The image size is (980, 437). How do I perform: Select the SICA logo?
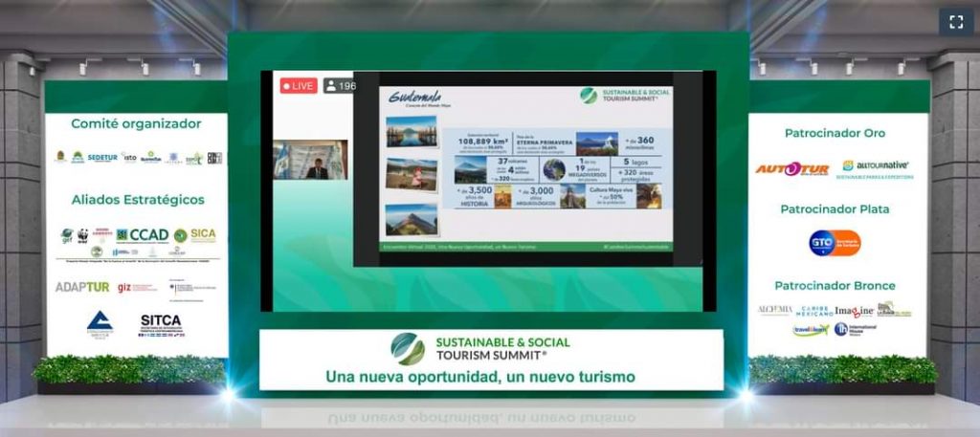click(x=196, y=234)
